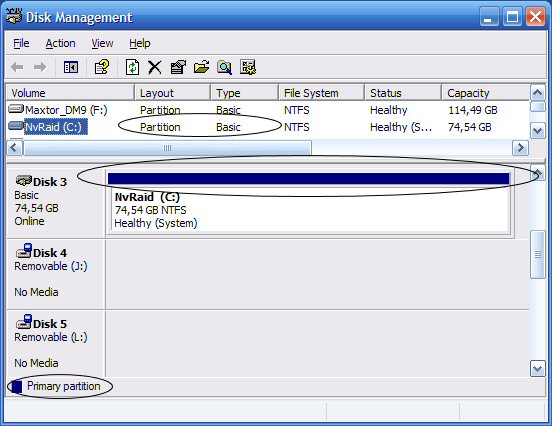Click the Settings list toolbar icon

tap(248, 67)
